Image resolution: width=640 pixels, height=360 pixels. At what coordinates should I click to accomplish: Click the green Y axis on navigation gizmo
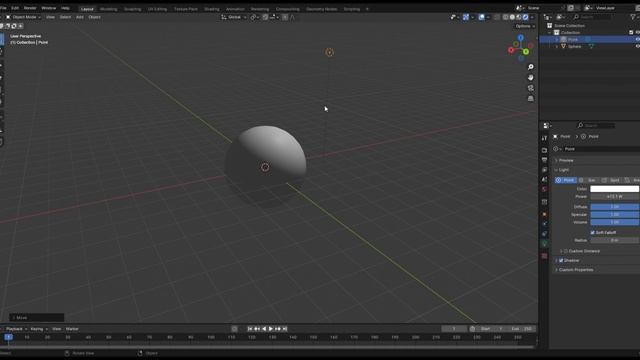pos(526,52)
